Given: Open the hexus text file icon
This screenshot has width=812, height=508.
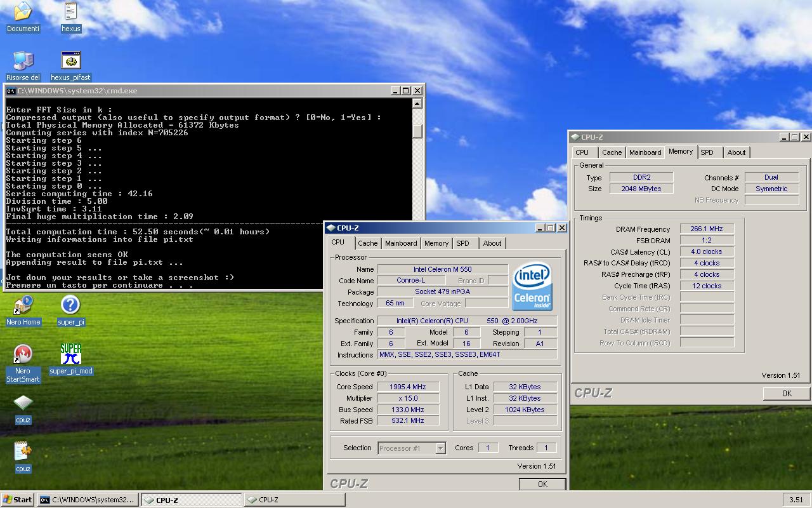Looking at the screenshot, I should point(70,11).
